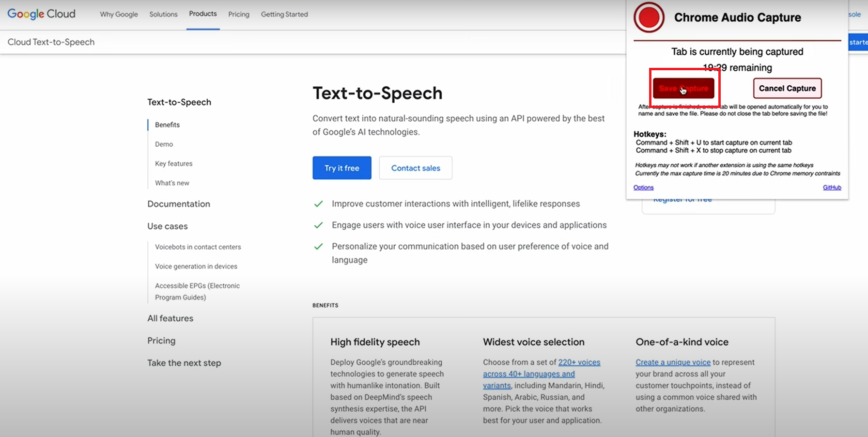This screenshot has height=437, width=868.
Task: Click the Tab is currently being captured text
Action: [x=737, y=52]
